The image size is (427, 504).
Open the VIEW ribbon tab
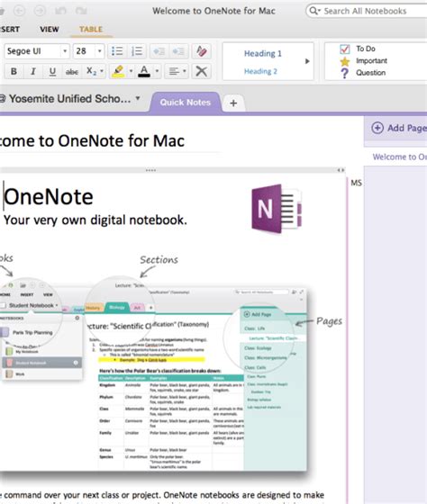[x=50, y=29]
